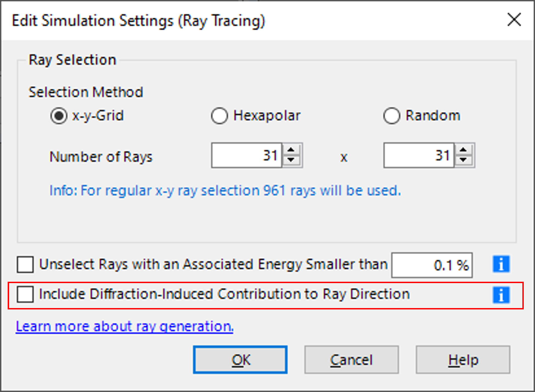Open Help for ray tracing settings
Viewport: 535px width, 392px height.
pos(463,360)
